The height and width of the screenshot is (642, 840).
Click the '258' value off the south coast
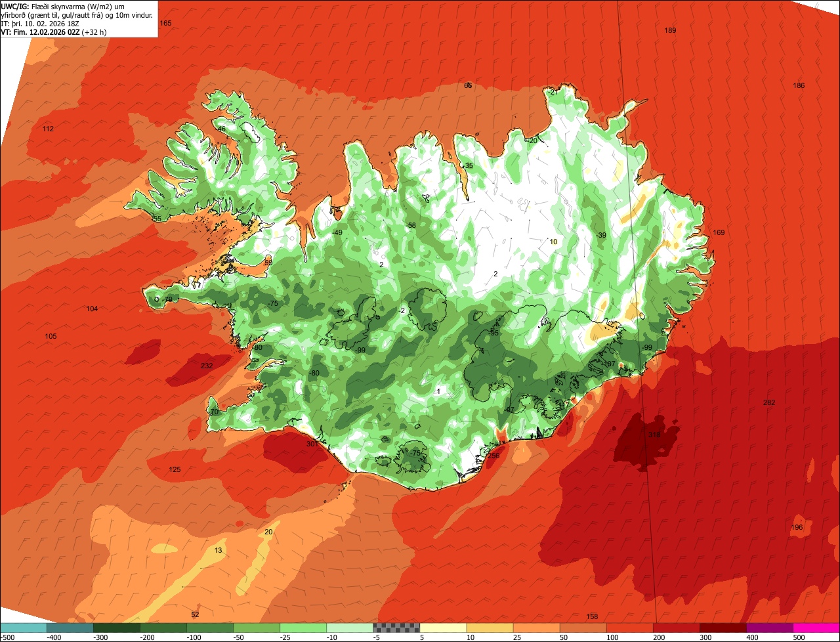coord(493,456)
